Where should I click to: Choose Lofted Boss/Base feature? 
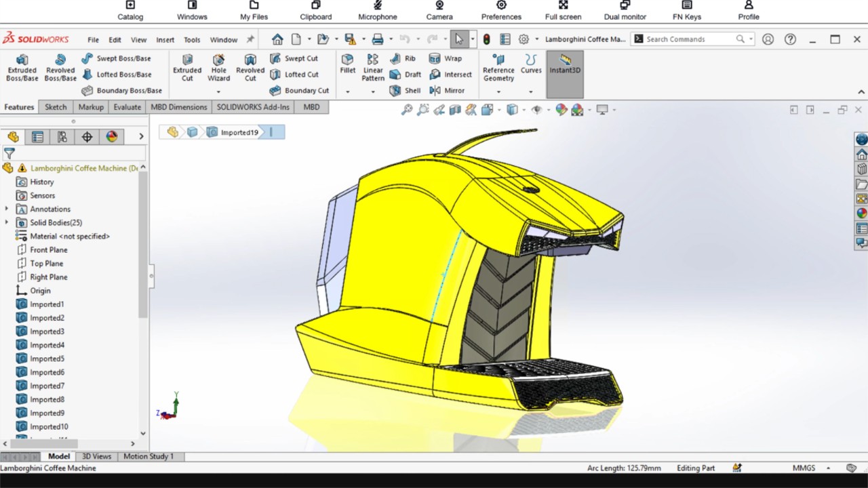pos(116,75)
